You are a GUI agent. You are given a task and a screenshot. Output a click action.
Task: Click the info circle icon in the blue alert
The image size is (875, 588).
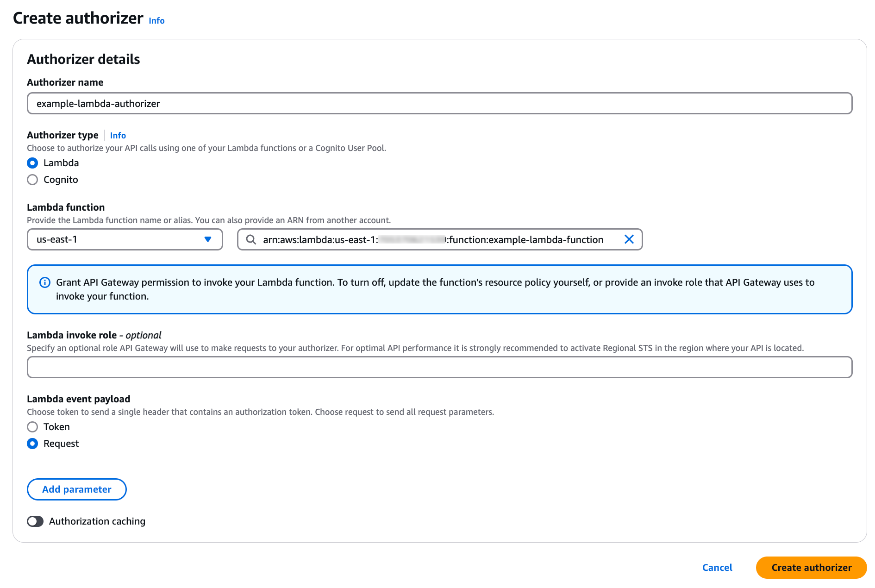45,282
